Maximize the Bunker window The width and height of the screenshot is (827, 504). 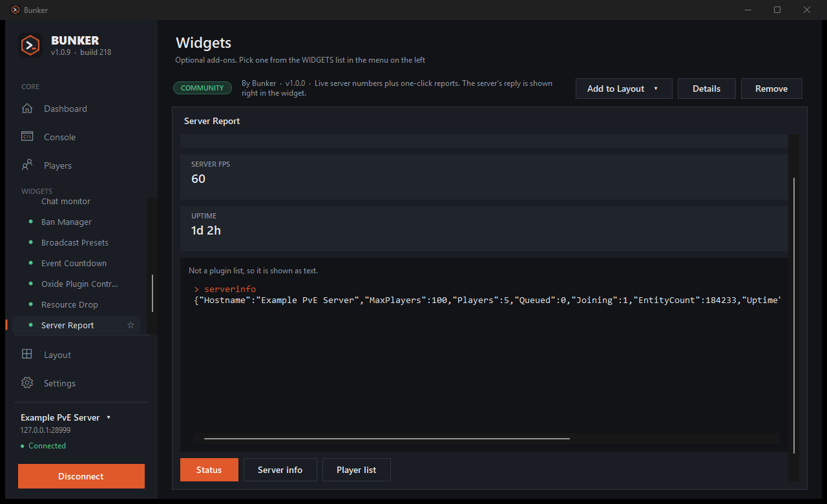[777, 10]
